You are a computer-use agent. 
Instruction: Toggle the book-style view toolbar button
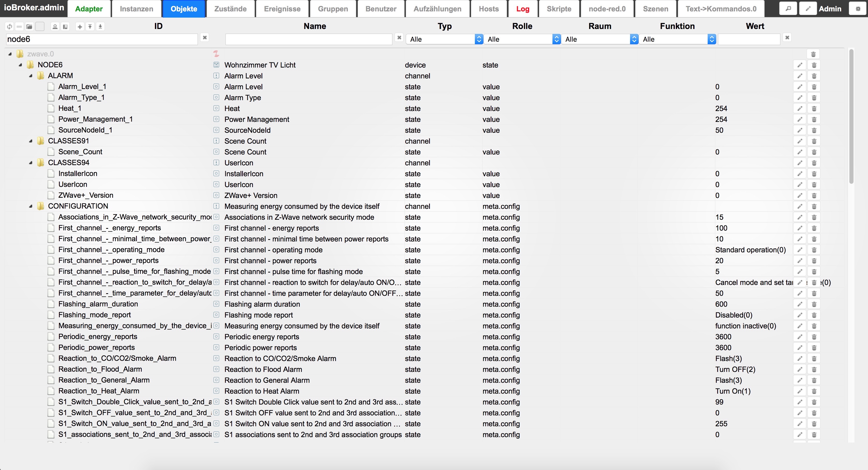65,27
